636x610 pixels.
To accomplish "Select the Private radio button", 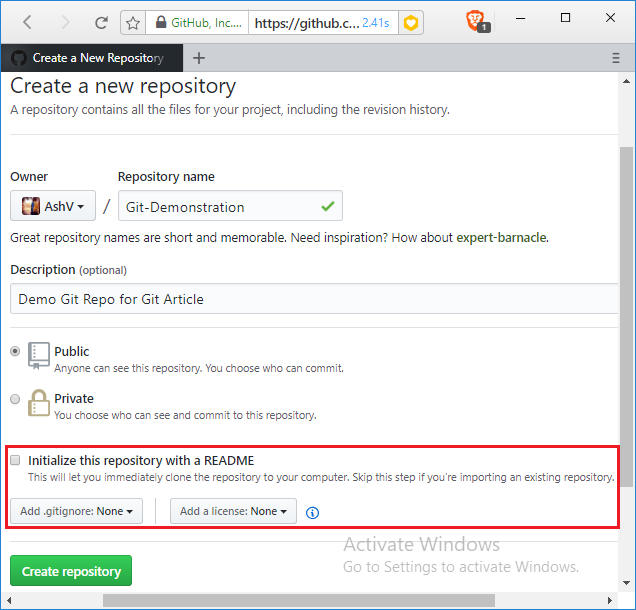I will click(15, 399).
